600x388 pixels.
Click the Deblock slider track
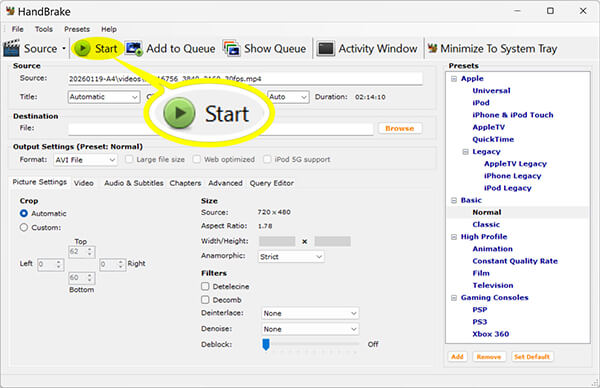(310, 344)
